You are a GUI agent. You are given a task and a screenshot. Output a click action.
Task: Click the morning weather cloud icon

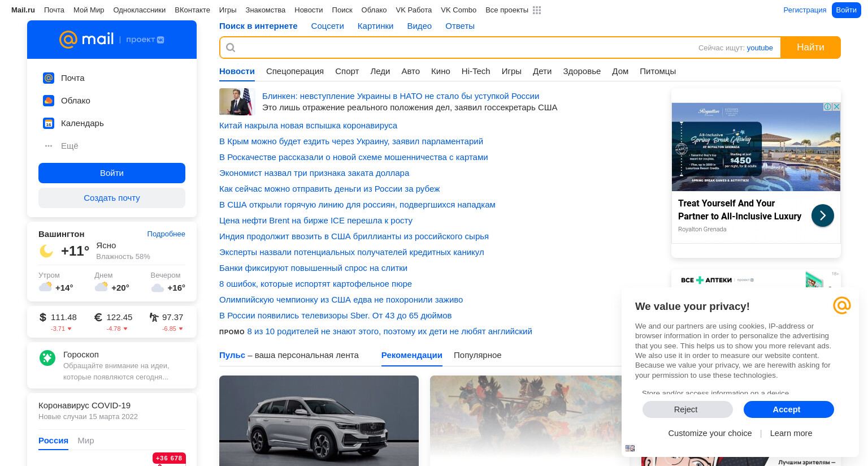point(46,287)
